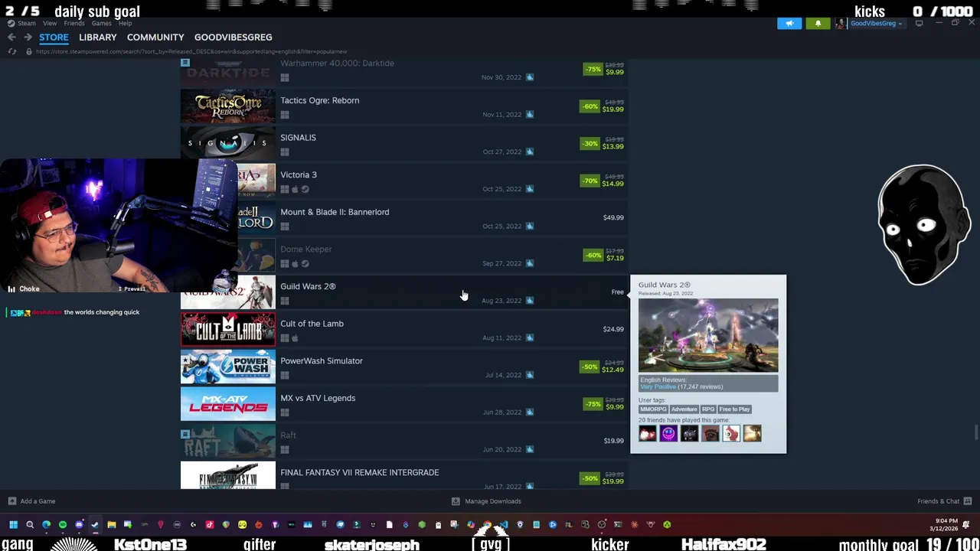980x551 pixels.
Task: Open the Victoria 3 listing
Action: pos(404,181)
